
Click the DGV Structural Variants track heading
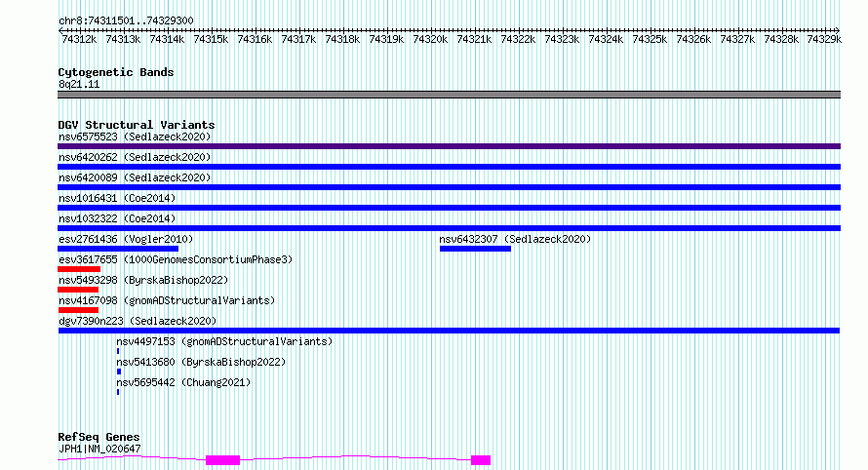pyautogui.click(x=137, y=125)
